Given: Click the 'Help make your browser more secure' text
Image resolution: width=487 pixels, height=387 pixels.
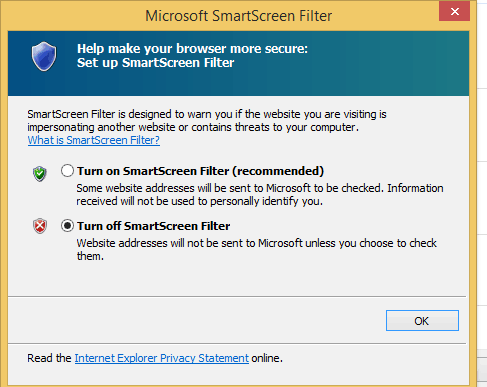Looking at the screenshot, I should 192,49.
